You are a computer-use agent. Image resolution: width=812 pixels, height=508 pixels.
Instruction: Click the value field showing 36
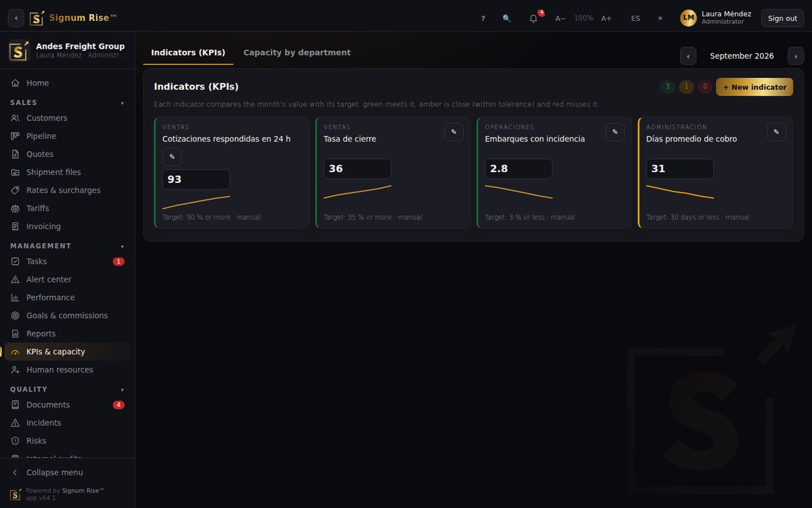click(x=357, y=169)
